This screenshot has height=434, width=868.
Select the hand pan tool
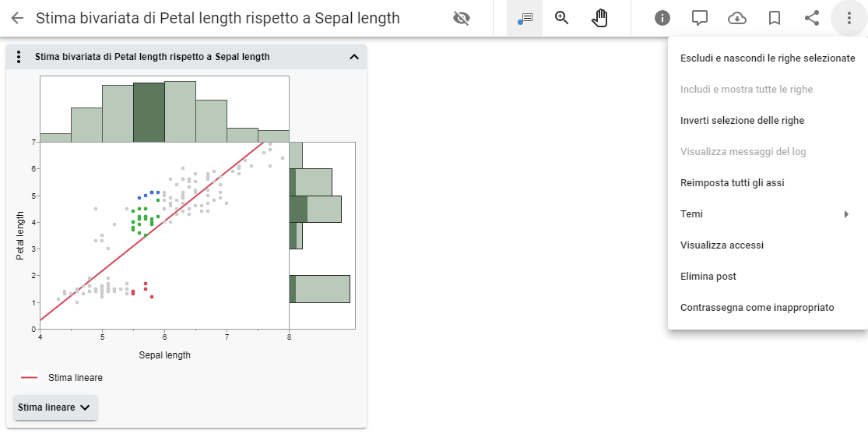(599, 18)
